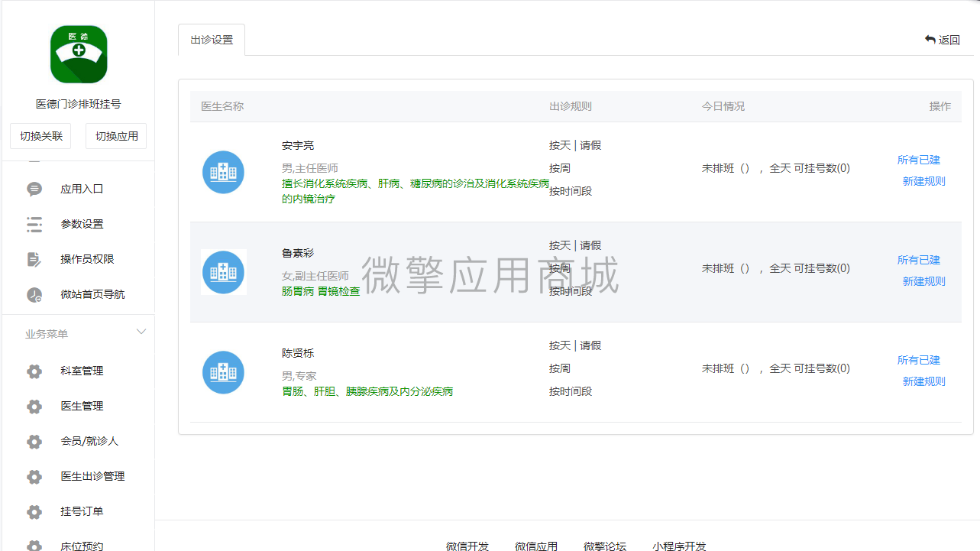This screenshot has height=551, width=980.
Task: Click the gear icon beside 医生出诊管理
Action: click(34, 476)
